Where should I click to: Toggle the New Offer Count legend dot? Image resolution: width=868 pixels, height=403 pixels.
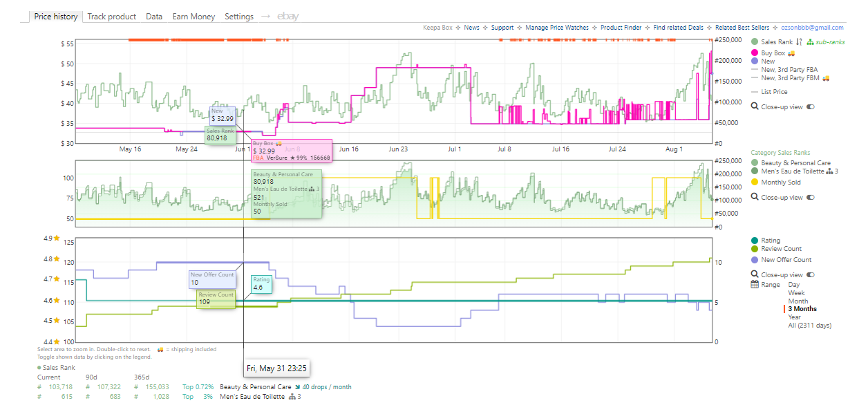point(755,260)
